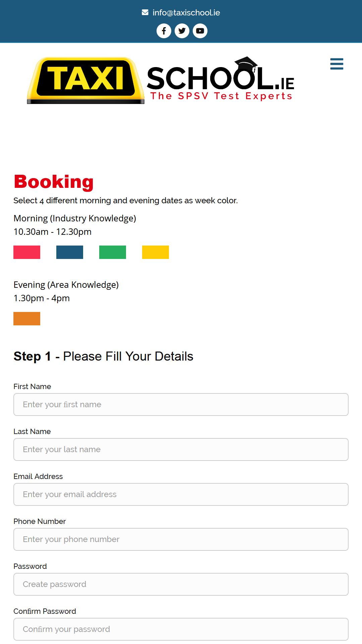
Task: Open the Facebook social icon
Action: click(164, 31)
